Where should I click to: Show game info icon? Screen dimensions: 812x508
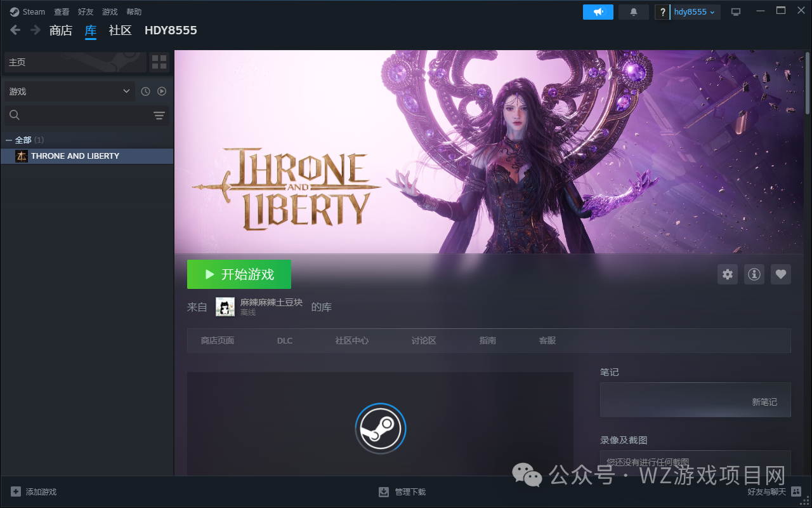pyautogui.click(x=754, y=274)
